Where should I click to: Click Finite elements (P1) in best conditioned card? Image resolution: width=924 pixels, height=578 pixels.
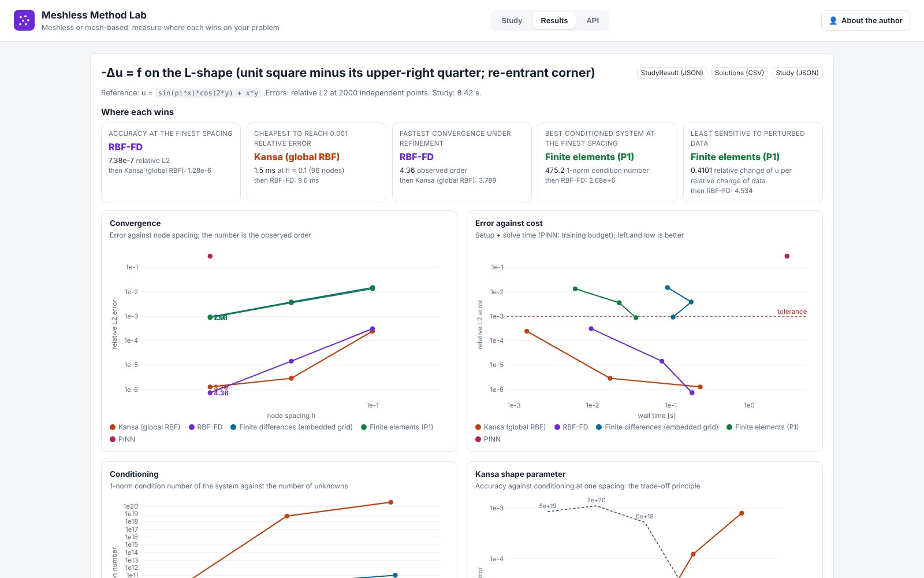pos(590,157)
